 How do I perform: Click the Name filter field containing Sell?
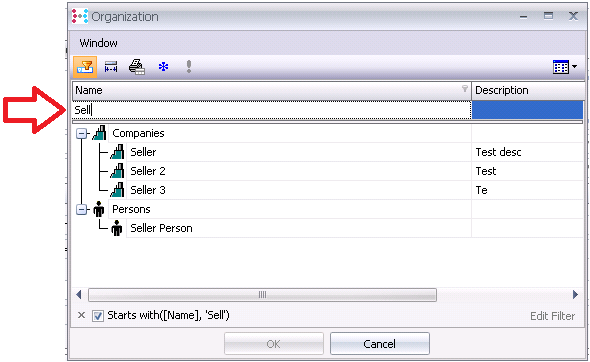point(271,110)
